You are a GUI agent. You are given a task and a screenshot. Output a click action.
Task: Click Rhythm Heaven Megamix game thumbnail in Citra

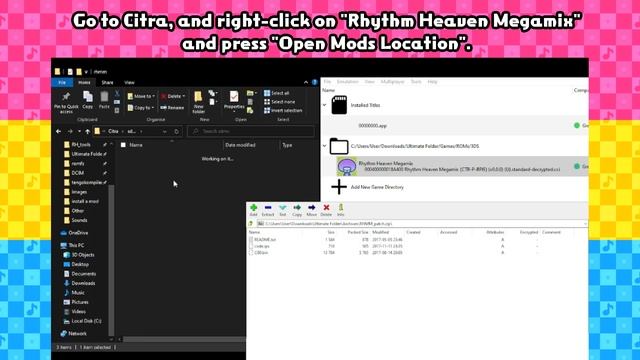tap(347, 167)
